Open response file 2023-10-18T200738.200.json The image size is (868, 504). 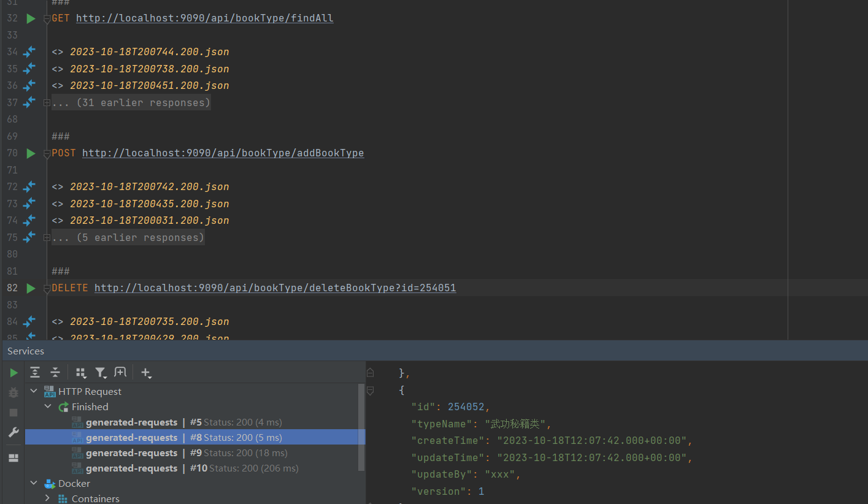[x=150, y=69]
